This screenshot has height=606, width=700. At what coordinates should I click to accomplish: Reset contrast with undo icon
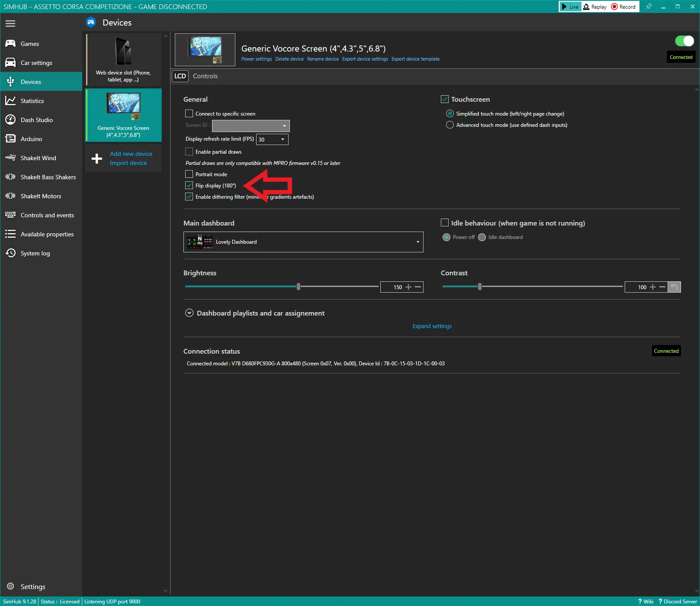click(x=674, y=287)
